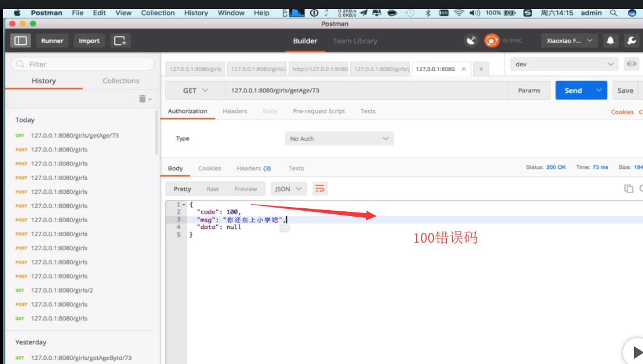Open the JSON format dropdown
Screen dimensions: 643x364
pyautogui.click(x=288, y=188)
